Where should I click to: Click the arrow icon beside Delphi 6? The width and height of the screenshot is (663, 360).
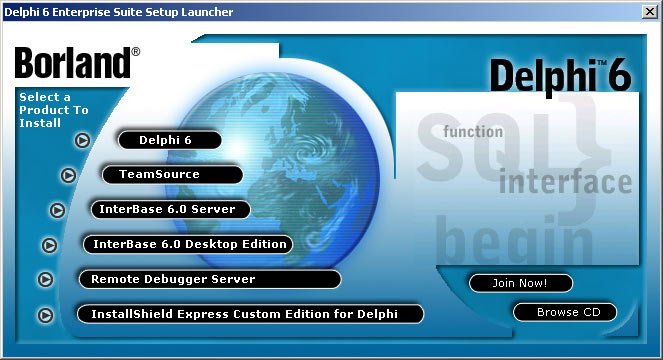tap(82, 140)
